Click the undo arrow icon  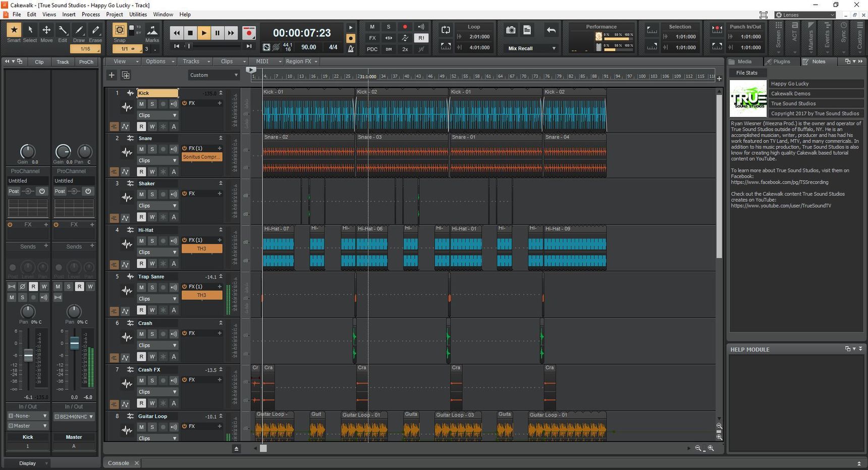[551, 30]
